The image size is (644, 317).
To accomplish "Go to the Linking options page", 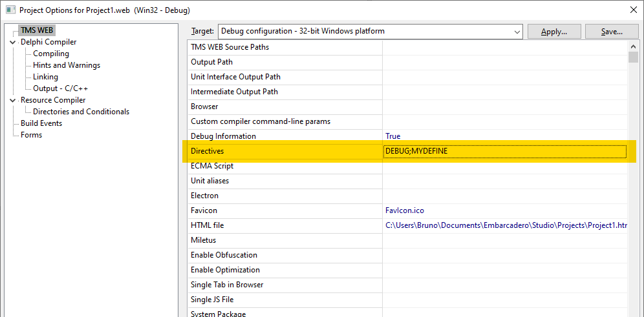I will coord(45,77).
